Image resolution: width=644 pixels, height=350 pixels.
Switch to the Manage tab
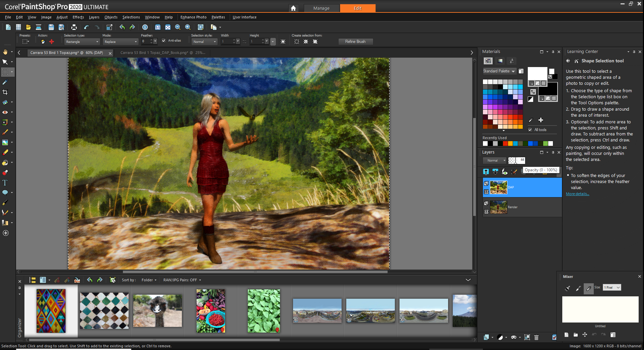(x=321, y=8)
